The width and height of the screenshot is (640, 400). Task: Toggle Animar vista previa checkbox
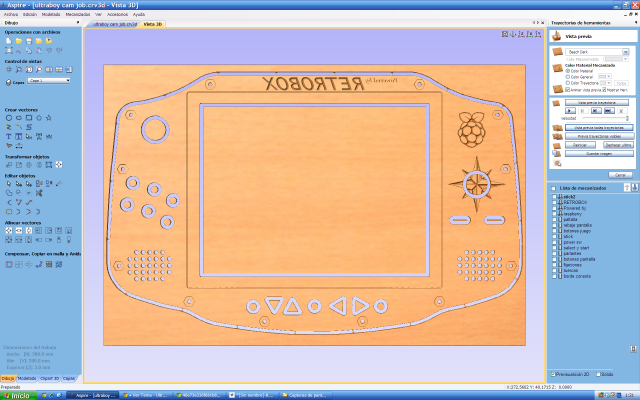[x=568, y=90]
